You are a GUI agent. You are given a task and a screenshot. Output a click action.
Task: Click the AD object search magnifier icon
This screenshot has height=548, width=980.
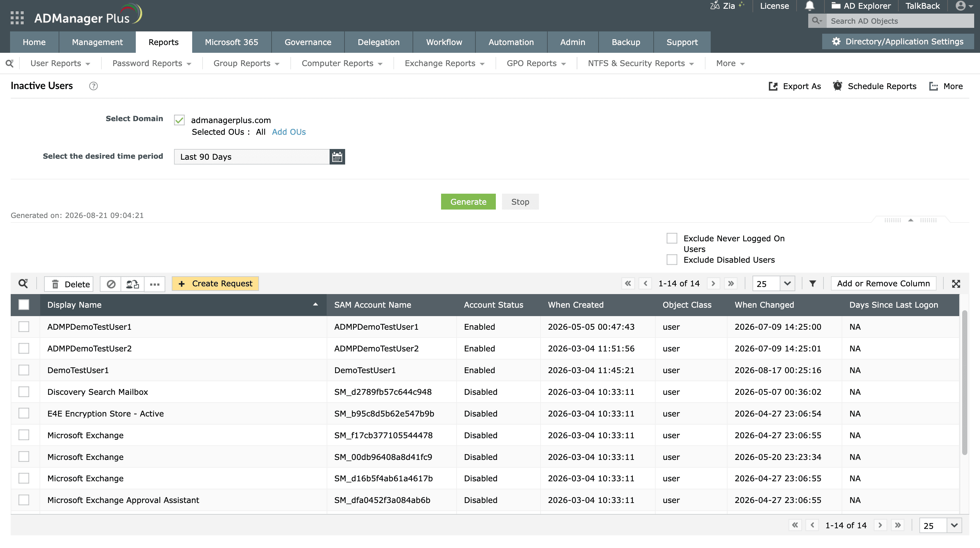817,21
